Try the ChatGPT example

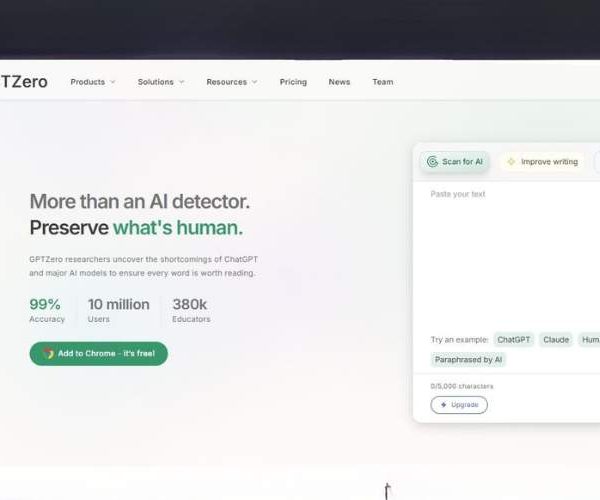point(514,340)
